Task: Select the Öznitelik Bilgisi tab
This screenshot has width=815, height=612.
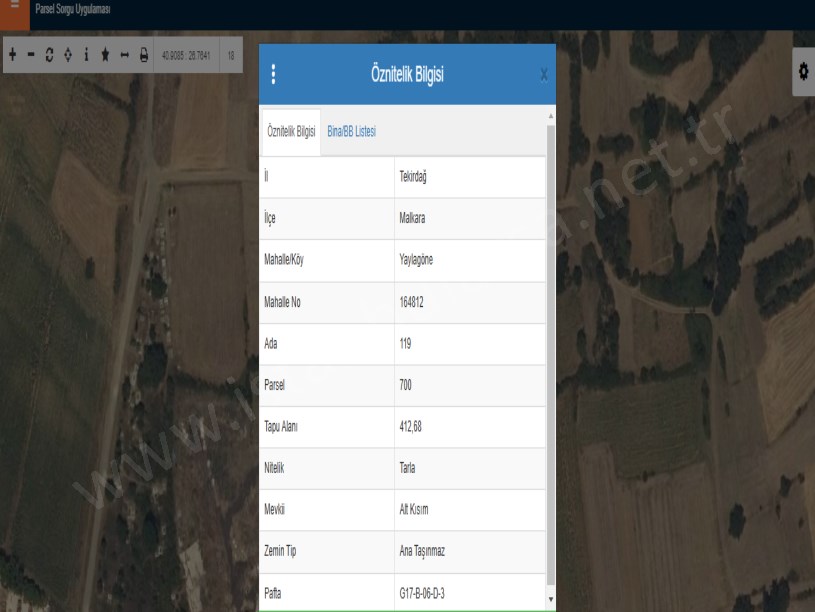Action: [291, 132]
